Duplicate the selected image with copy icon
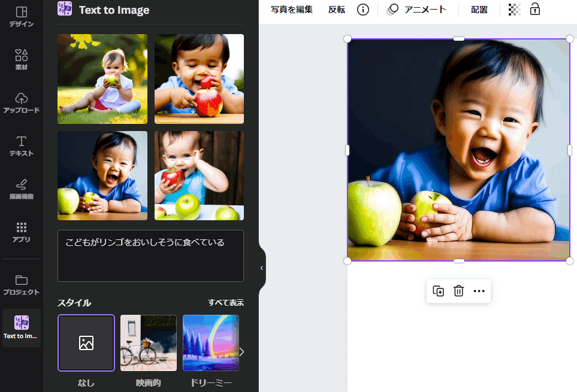This screenshot has height=392, width=577. click(x=438, y=291)
